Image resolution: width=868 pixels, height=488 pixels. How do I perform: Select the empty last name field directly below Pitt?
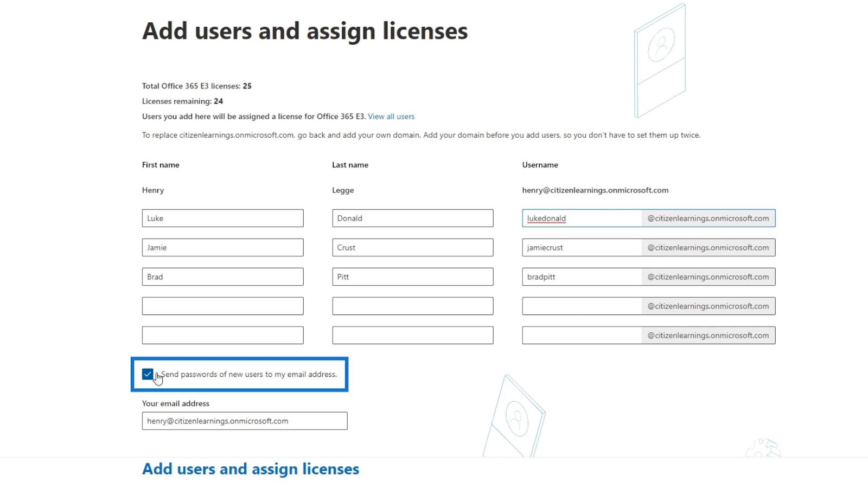click(x=413, y=306)
